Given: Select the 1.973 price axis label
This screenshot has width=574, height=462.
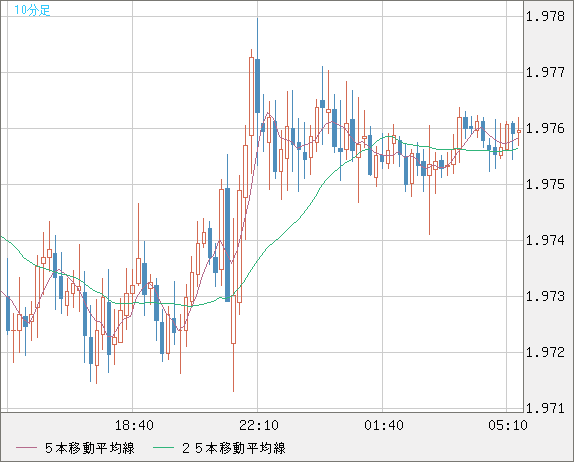Looking at the screenshot, I should coord(545,296).
